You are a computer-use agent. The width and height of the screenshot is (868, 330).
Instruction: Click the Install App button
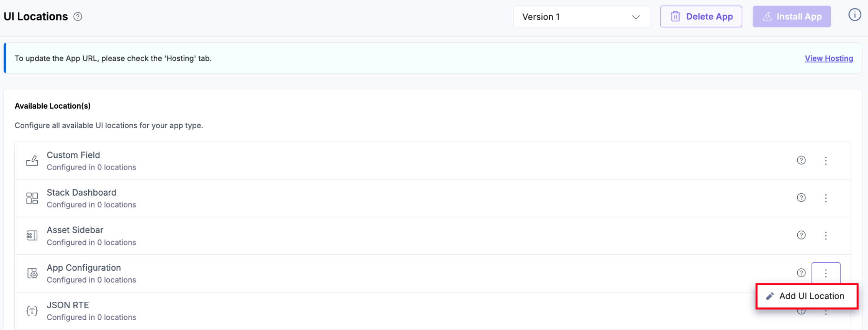[x=792, y=17]
